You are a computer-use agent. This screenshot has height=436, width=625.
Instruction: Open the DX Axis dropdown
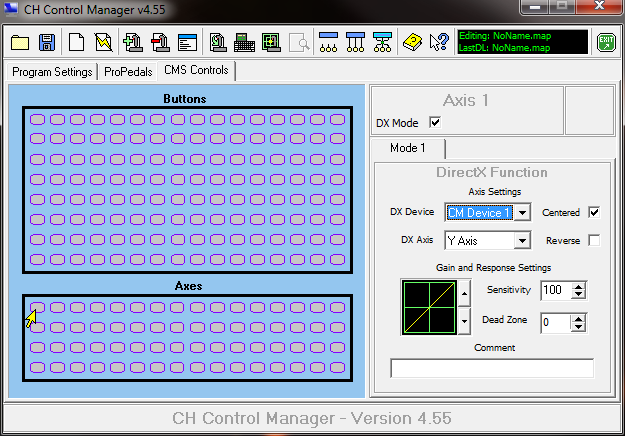coord(522,240)
